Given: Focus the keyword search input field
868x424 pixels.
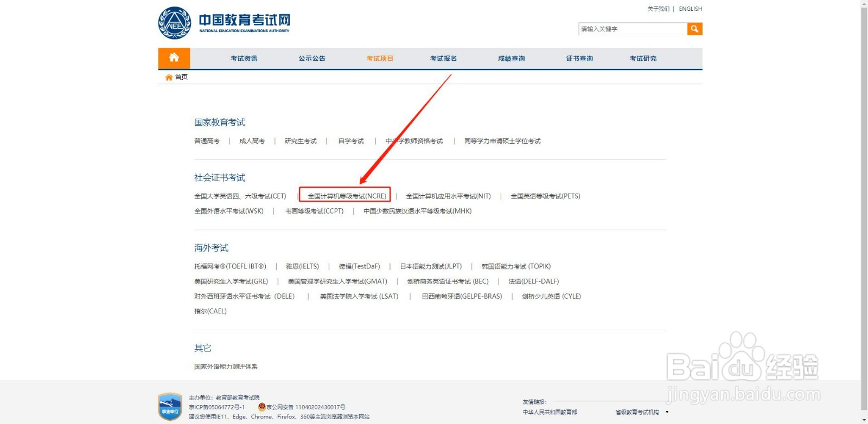Looking at the screenshot, I should pyautogui.click(x=633, y=29).
